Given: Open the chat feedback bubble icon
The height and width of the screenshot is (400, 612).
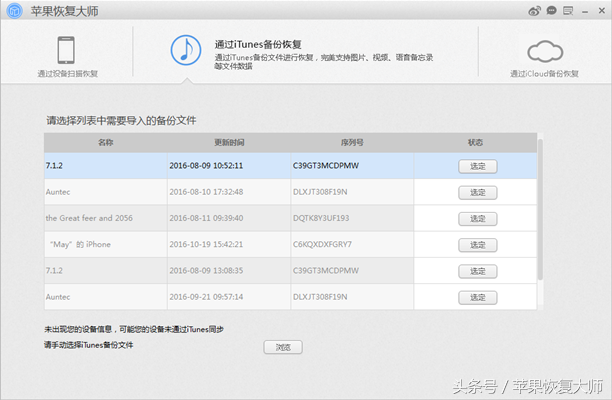Looking at the screenshot, I should point(551,11).
